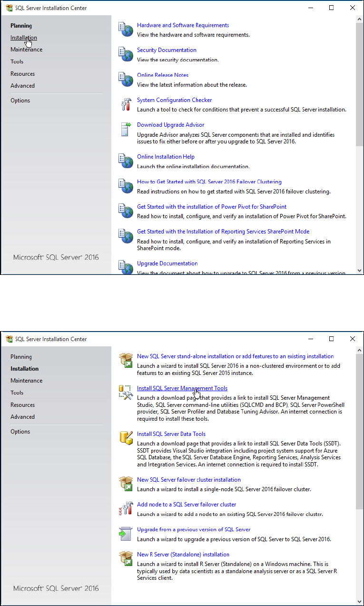Select Tools in the top window sidebar
This screenshot has width=364, height=606.
point(17,61)
